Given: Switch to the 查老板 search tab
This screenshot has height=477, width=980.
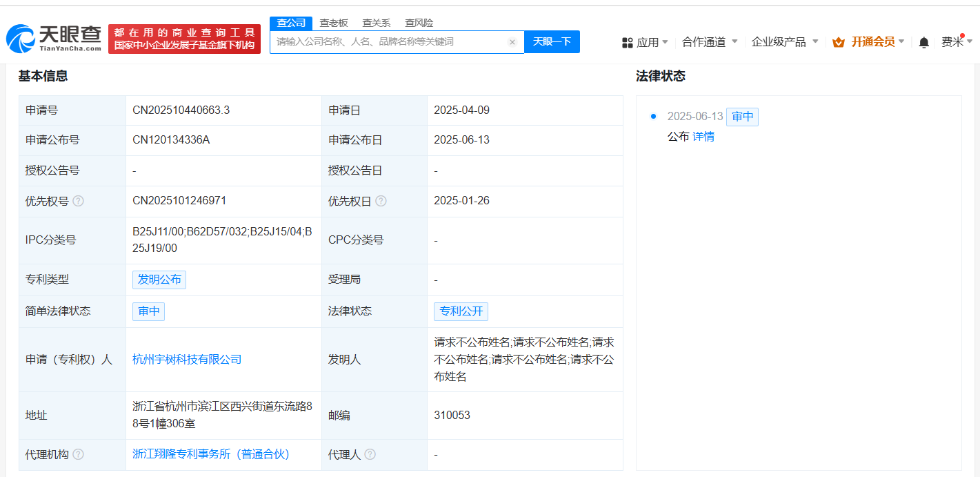Looking at the screenshot, I should coord(334,23).
